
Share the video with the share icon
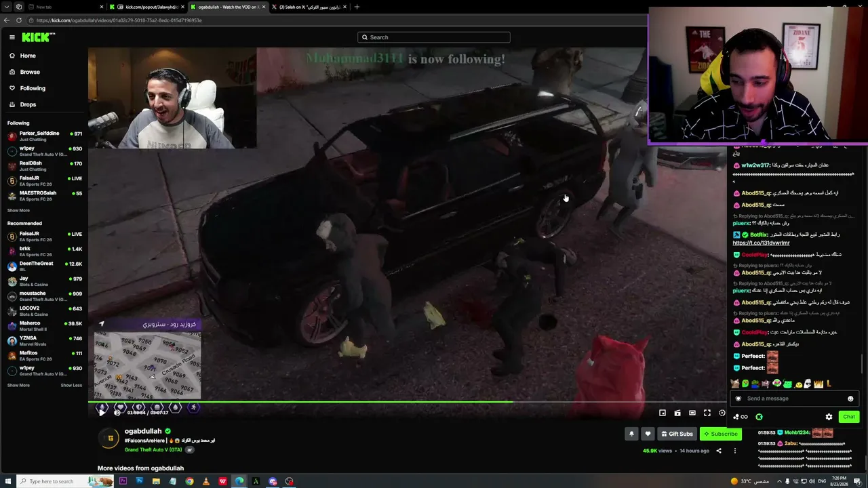click(x=719, y=451)
